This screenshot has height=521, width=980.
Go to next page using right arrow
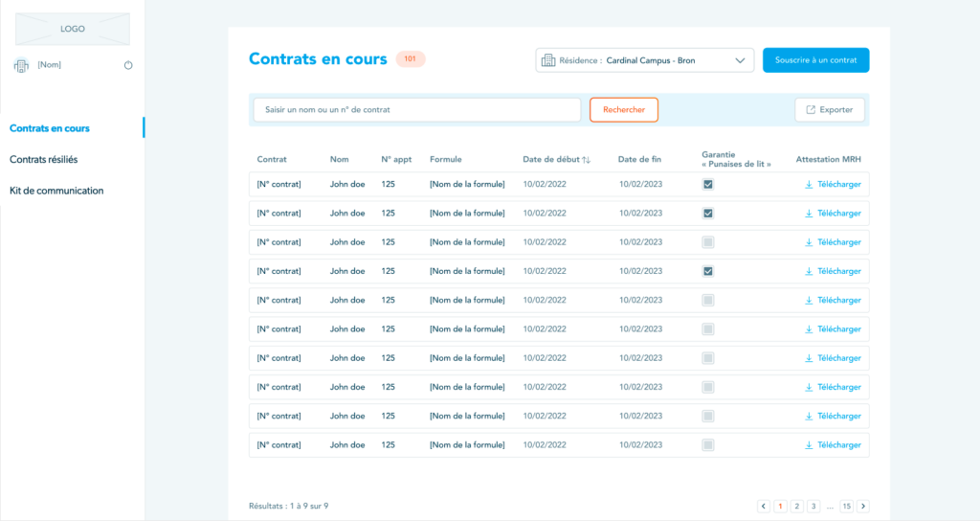point(863,506)
